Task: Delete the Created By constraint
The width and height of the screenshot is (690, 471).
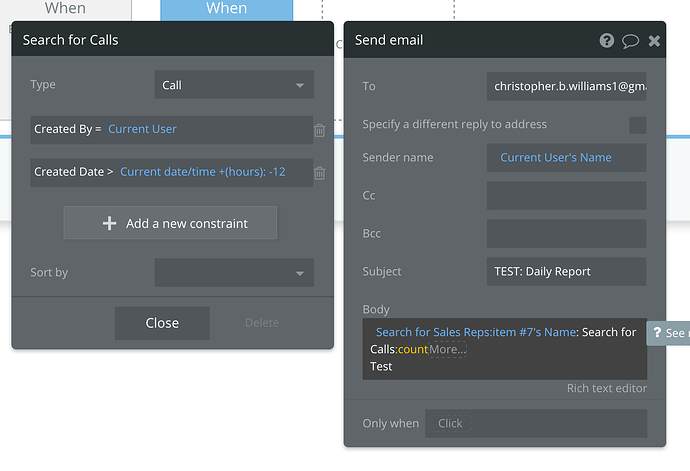Action: pyautogui.click(x=320, y=130)
